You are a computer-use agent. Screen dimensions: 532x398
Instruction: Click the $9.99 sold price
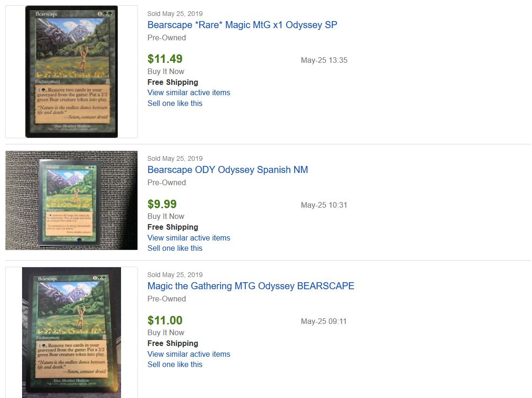(x=162, y=204)
